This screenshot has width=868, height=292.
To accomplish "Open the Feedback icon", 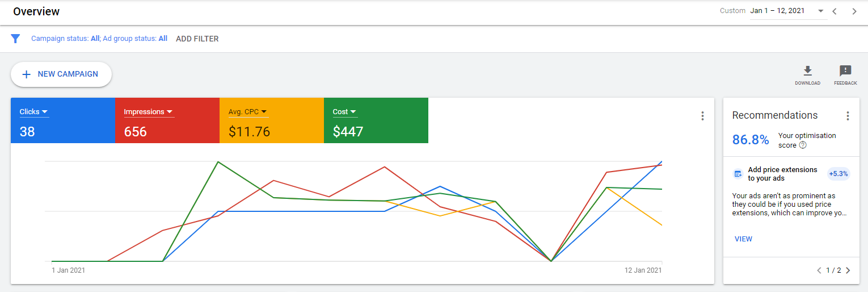I will 845,71.
